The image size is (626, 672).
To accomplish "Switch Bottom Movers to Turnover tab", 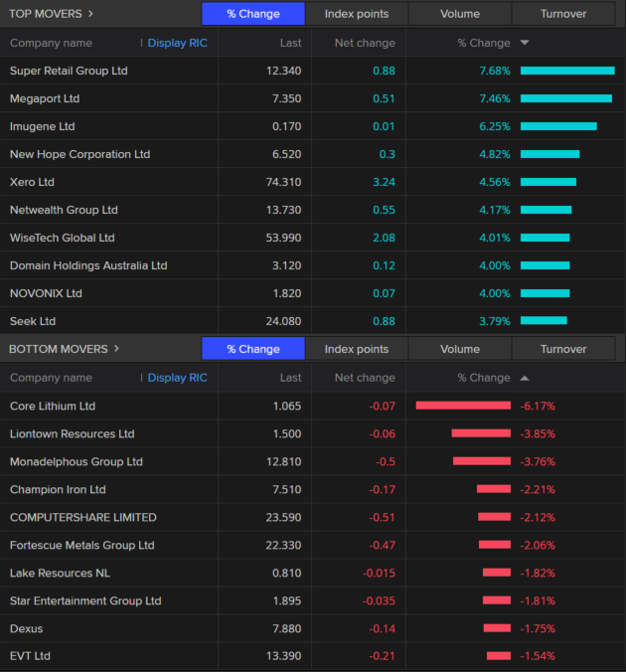I will click(x=563, y=349).
